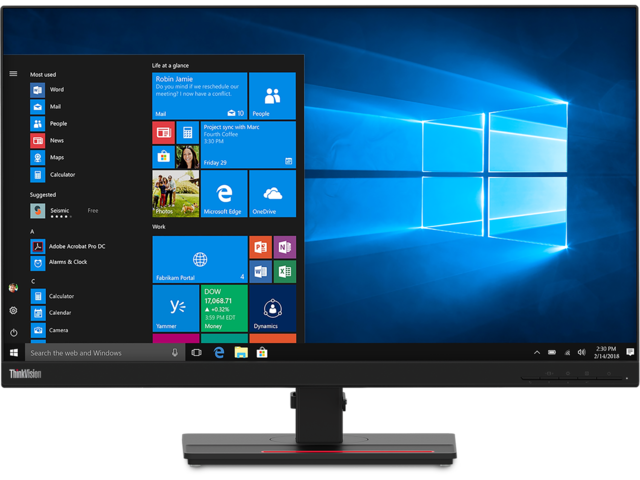Screen dimensions: 640x480
Task: Open Settings gear in Start menu
Action: pyautogui.click(x=13, y=311)
